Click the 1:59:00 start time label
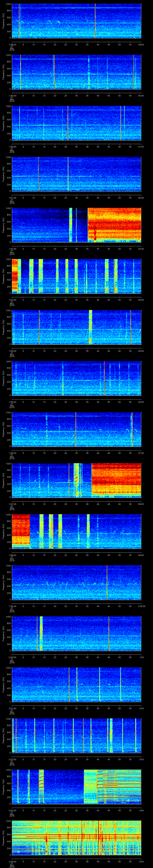 (x=12, y=606)
